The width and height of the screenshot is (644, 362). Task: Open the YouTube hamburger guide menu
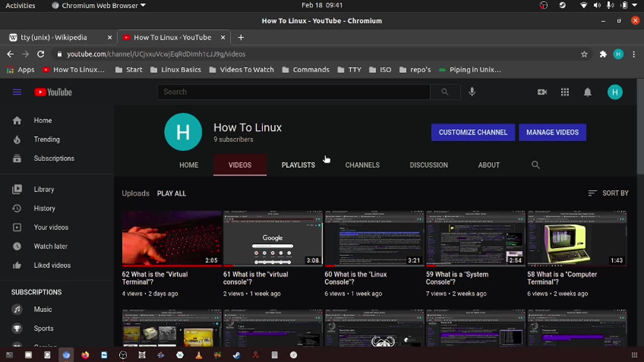point(17,92)
